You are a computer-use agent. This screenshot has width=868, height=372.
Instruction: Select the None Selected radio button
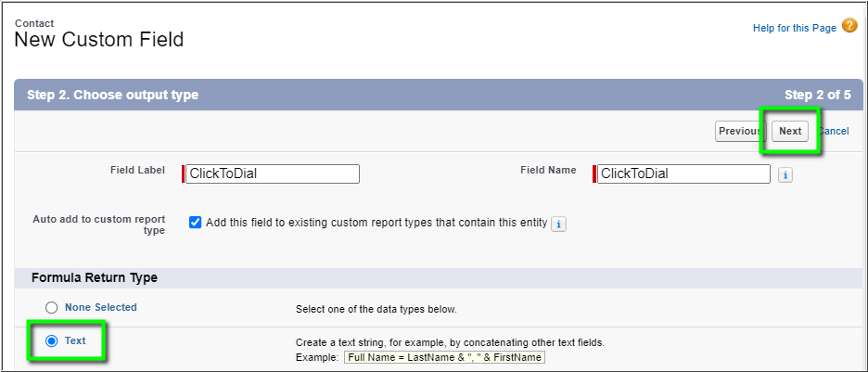pos(52,308)
